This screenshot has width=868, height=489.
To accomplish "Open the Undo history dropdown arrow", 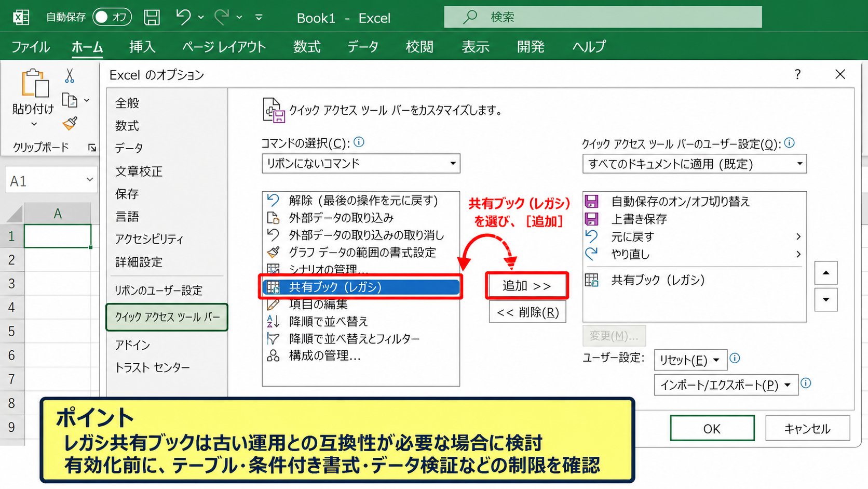I will [x=201, y=18].
